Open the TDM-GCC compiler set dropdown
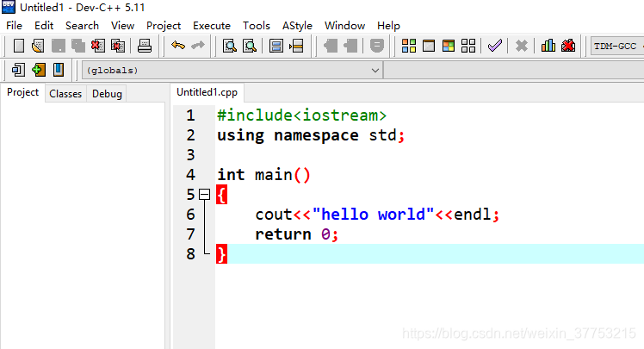 (617, 46)
